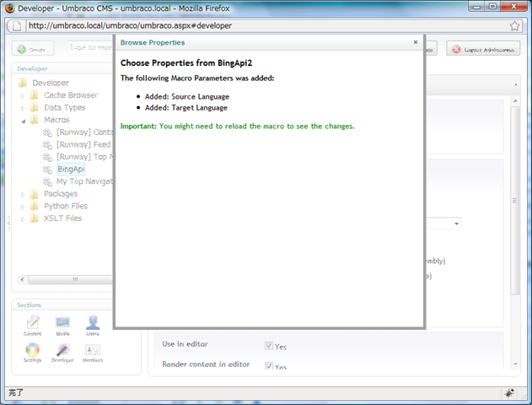
Task: Expand the Cache Browser node
Action: [23, 96]
